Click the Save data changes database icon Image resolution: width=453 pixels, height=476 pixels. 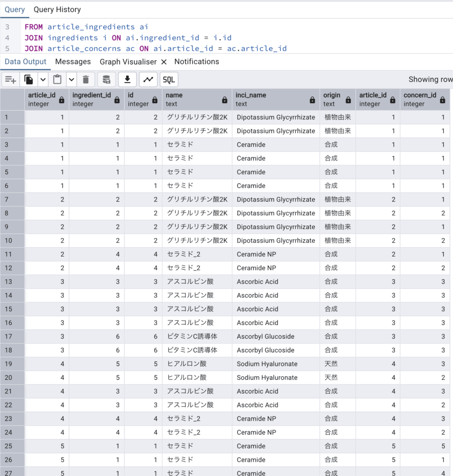click(x=107, y=79)
